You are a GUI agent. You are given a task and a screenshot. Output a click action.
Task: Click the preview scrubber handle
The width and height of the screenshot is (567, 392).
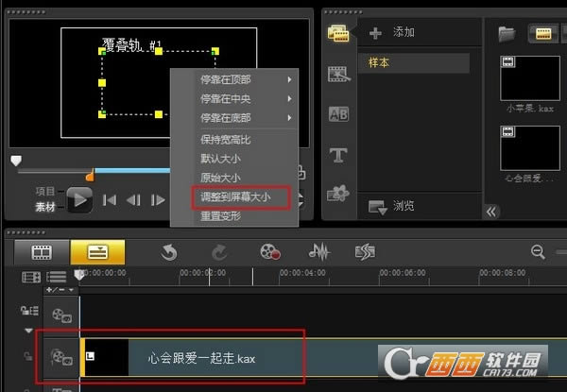[x=16, y=161]
